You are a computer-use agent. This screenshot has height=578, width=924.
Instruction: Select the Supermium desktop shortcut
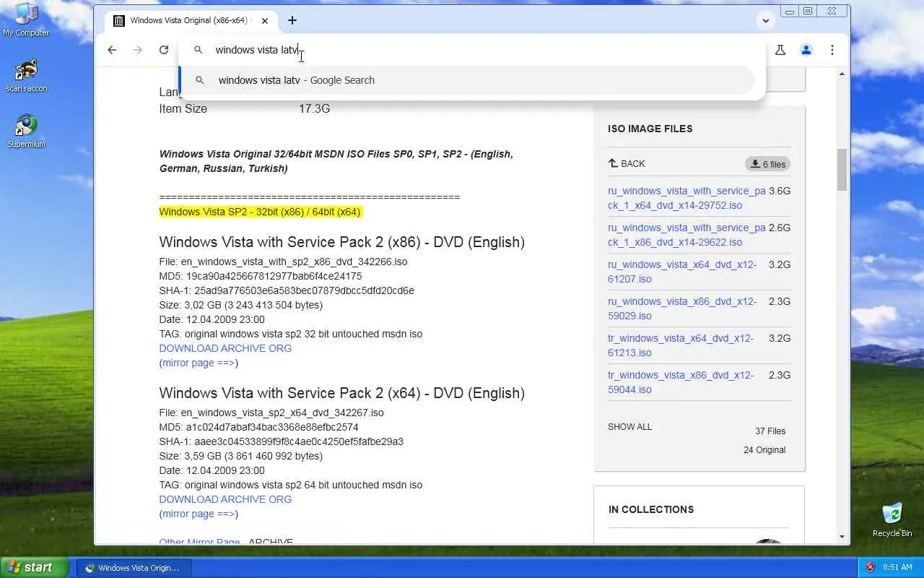(x=26, y=131)
